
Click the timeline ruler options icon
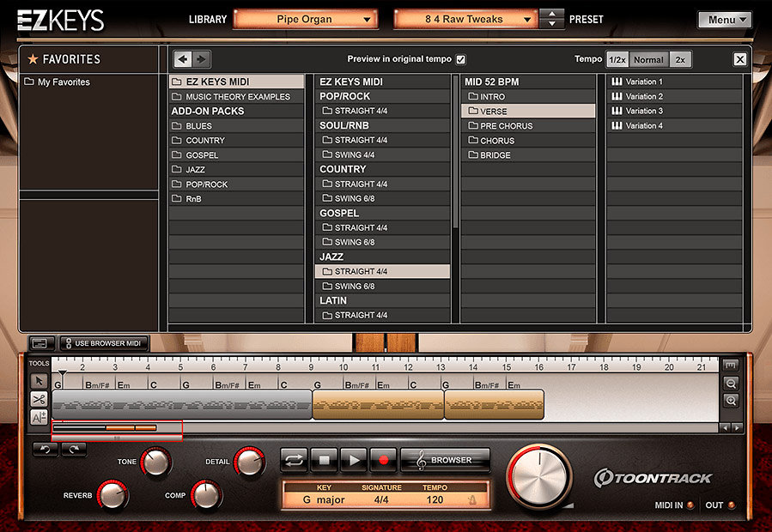[731, 366]
